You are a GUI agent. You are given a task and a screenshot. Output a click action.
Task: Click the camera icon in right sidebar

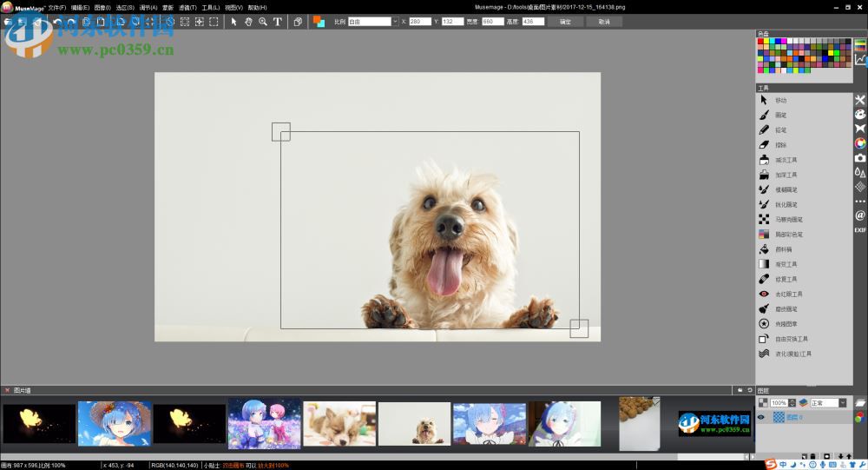(x=860, y=158)
